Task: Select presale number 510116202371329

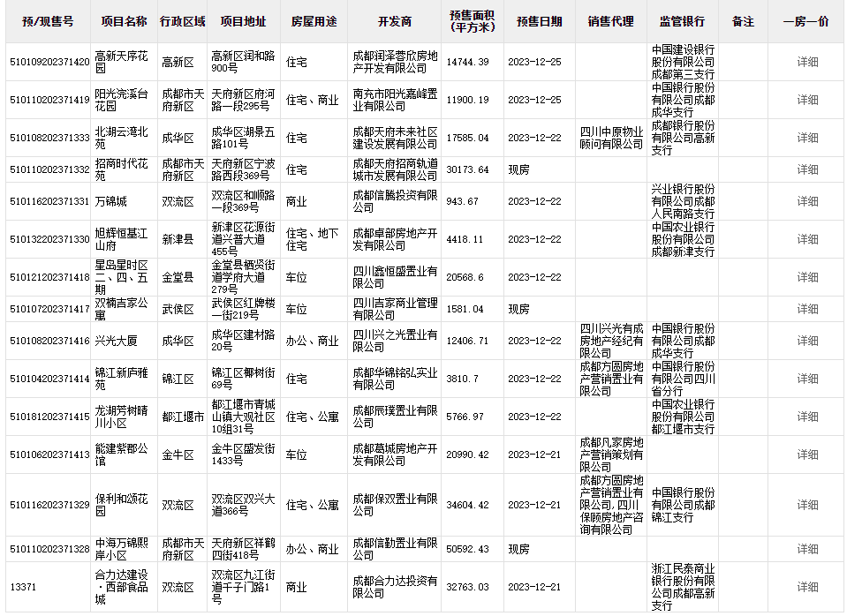Action: 49,505
